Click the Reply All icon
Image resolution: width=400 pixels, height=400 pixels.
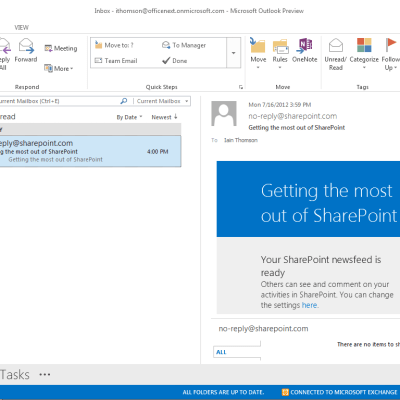[5, 53]
